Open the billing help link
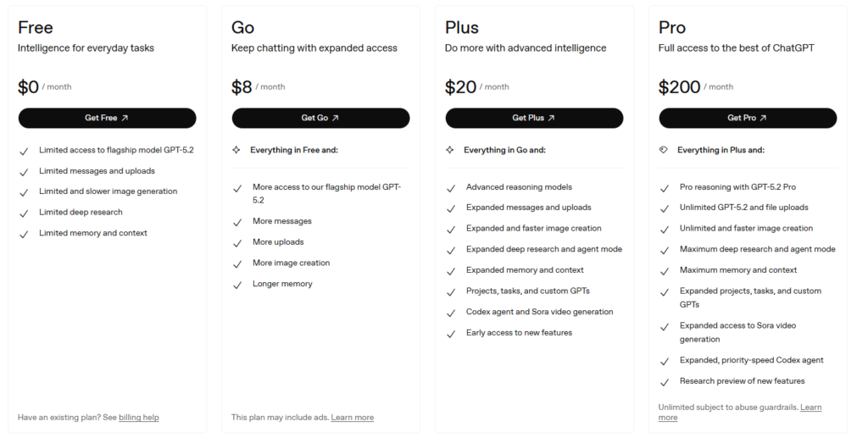Viewport: 868px width, 438px height. click(139, 418)
